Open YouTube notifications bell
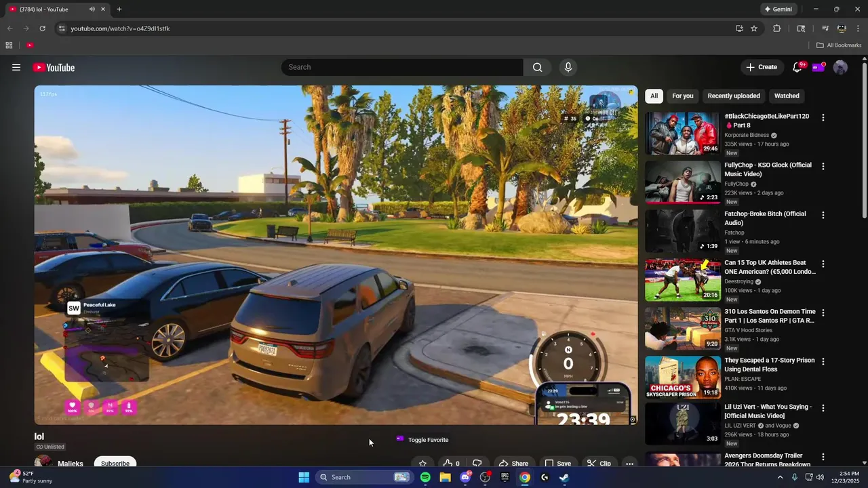 point(797,67)
